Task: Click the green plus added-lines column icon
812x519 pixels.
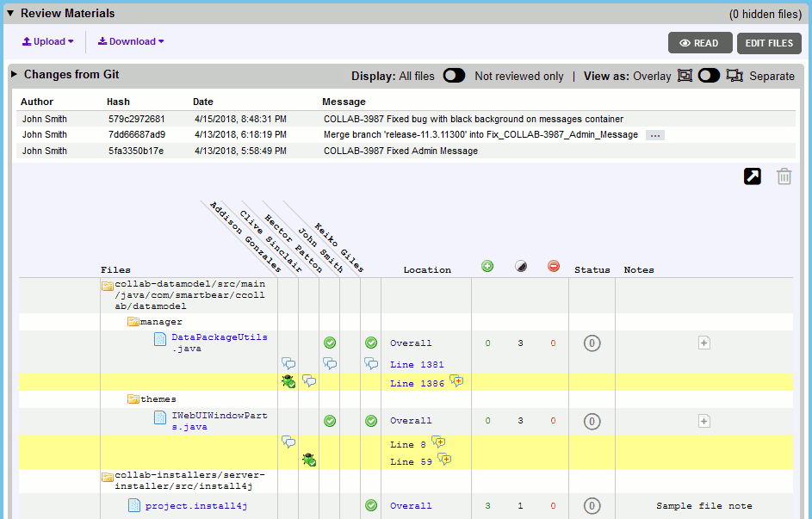Action: pos(487,267)
